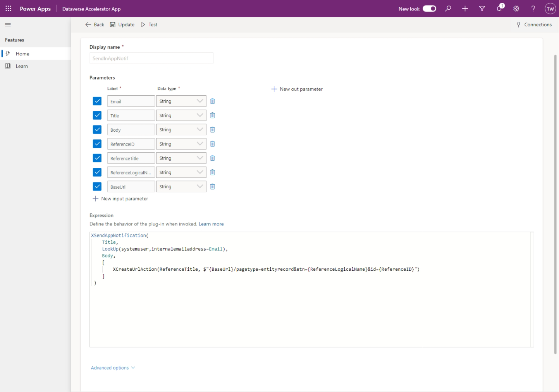Open the help question mark icon
Screen dimensions: 559x392
point(533,9)
